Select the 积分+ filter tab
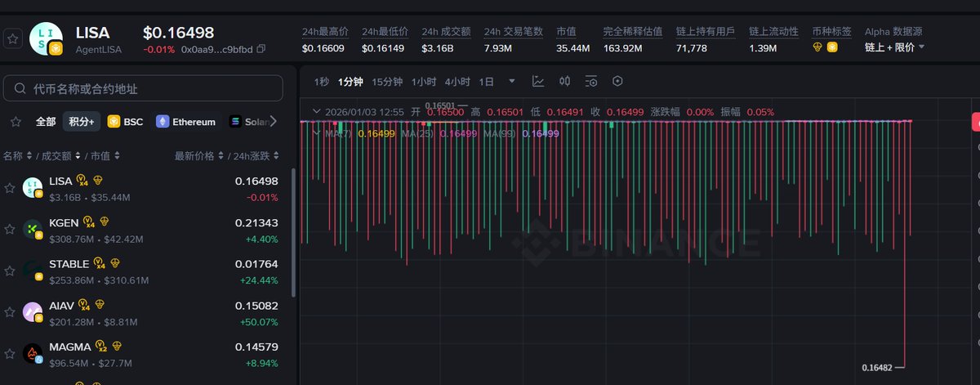The height and width of the screenshot is (385, 980). pos(81,122)
